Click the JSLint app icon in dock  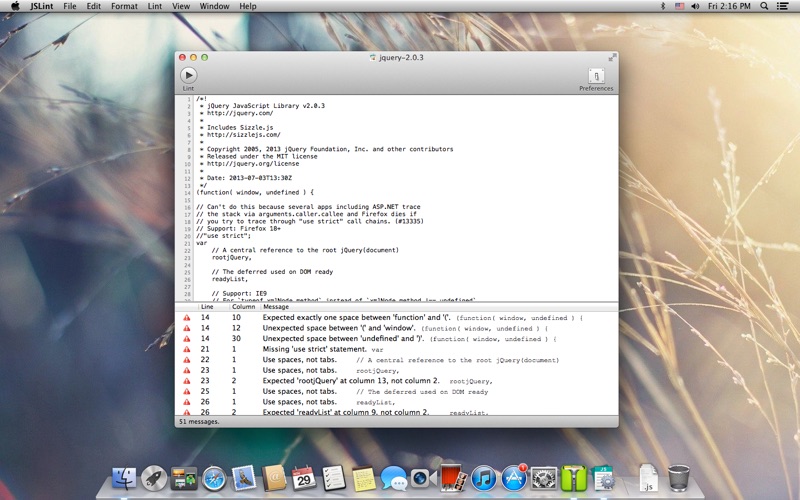604,478
